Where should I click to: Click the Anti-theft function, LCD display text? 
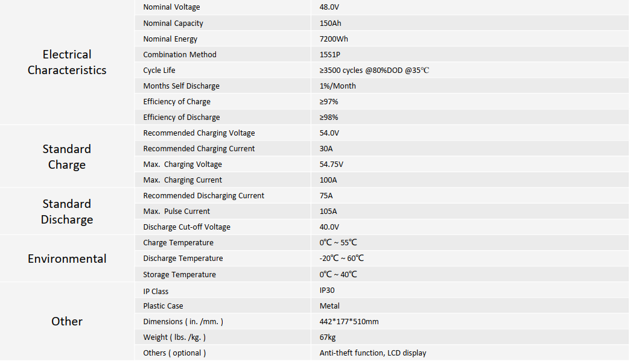[373, 353]
